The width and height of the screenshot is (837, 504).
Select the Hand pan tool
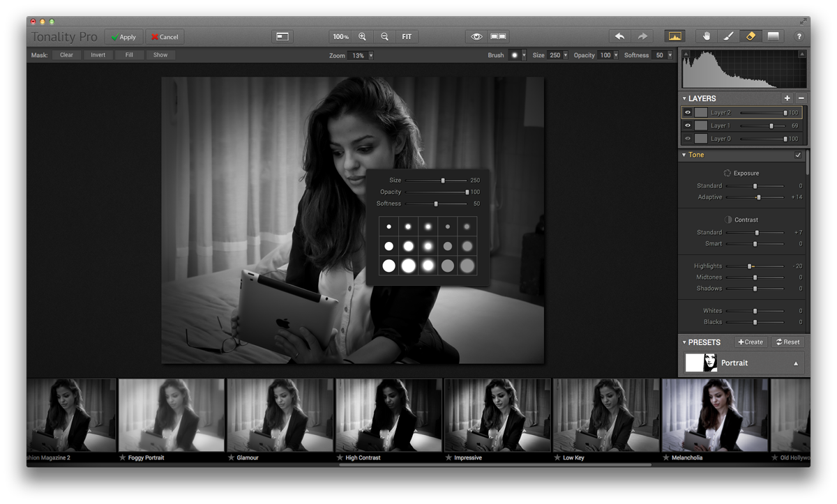707,36
